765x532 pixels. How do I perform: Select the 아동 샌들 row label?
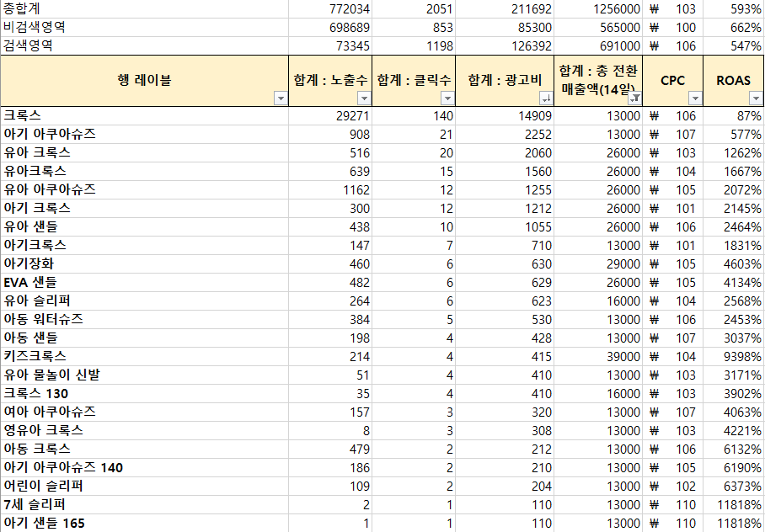30,338
